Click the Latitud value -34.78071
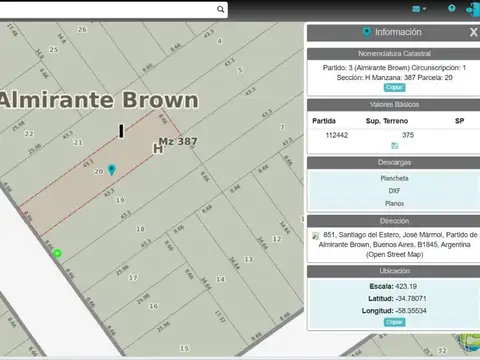The width and height of the screenshot is (480, 360). point(411,298)
